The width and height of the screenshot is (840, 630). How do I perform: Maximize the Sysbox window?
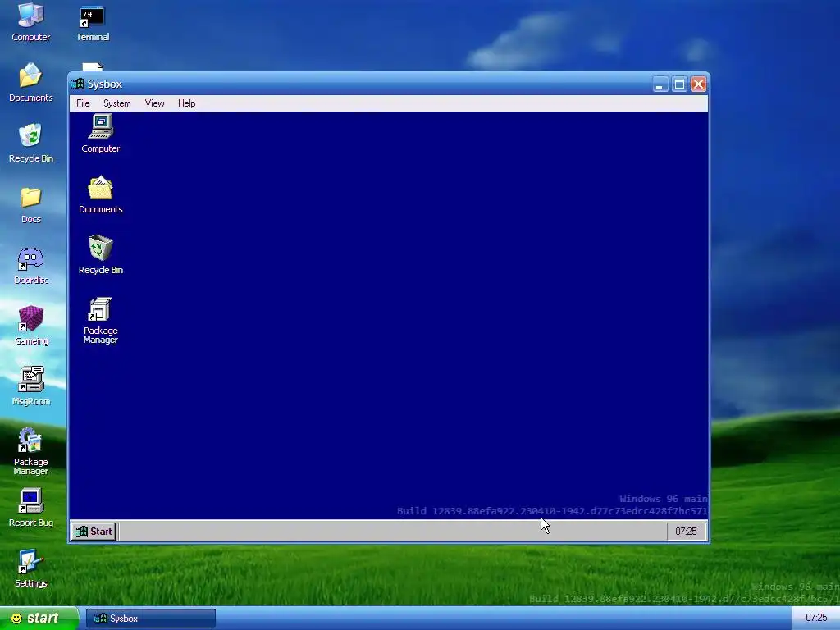point(679,84)
